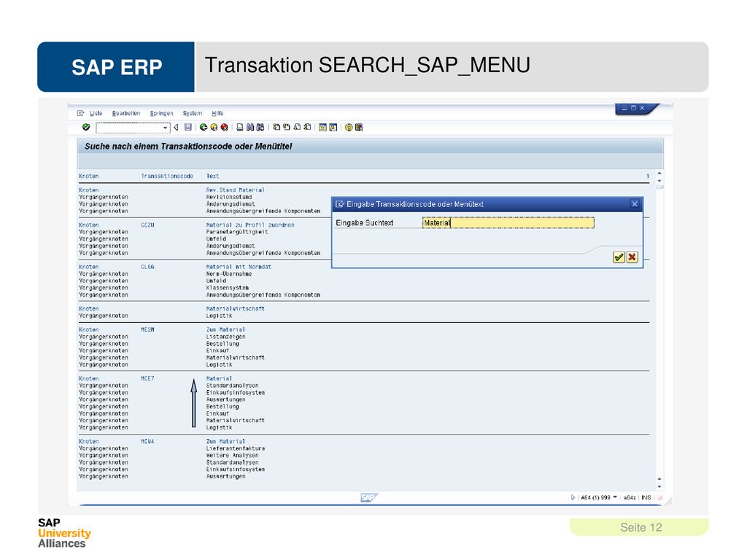Screen dimensions: 747x560
Task: Select transaction code CC2U
Action: (147, 225)
